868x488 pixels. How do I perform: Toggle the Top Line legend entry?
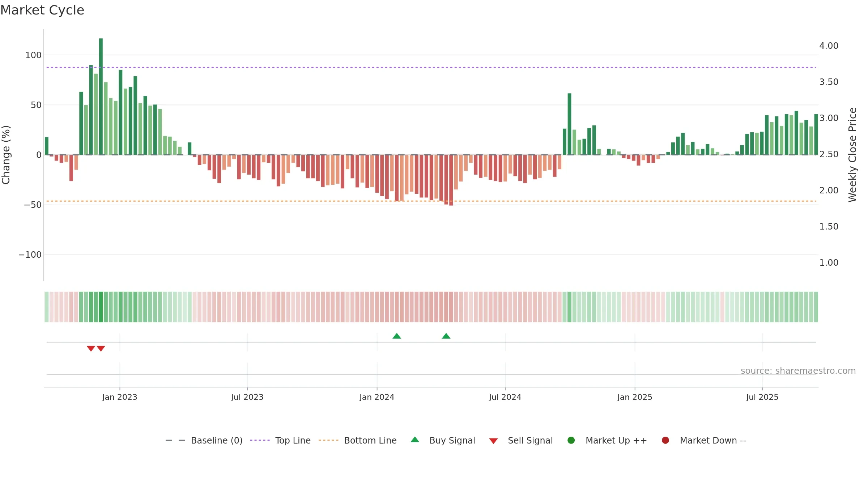pos(280,440)
